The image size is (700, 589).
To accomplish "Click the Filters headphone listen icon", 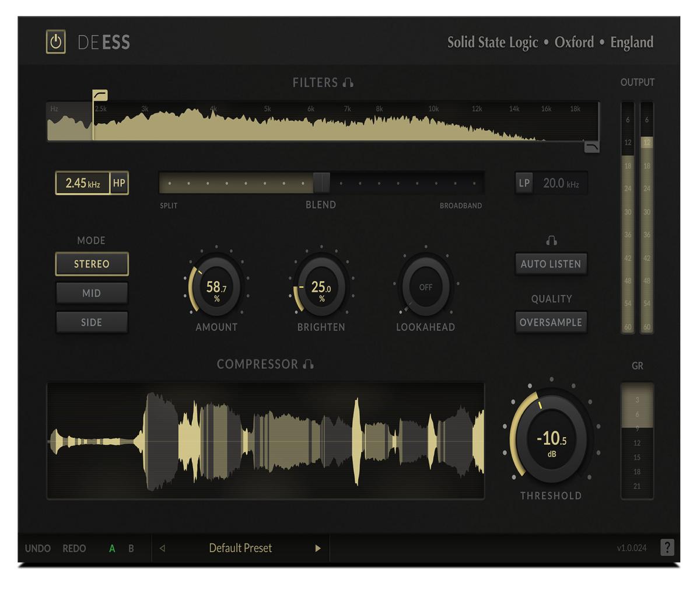I will (x=348, y=83).
